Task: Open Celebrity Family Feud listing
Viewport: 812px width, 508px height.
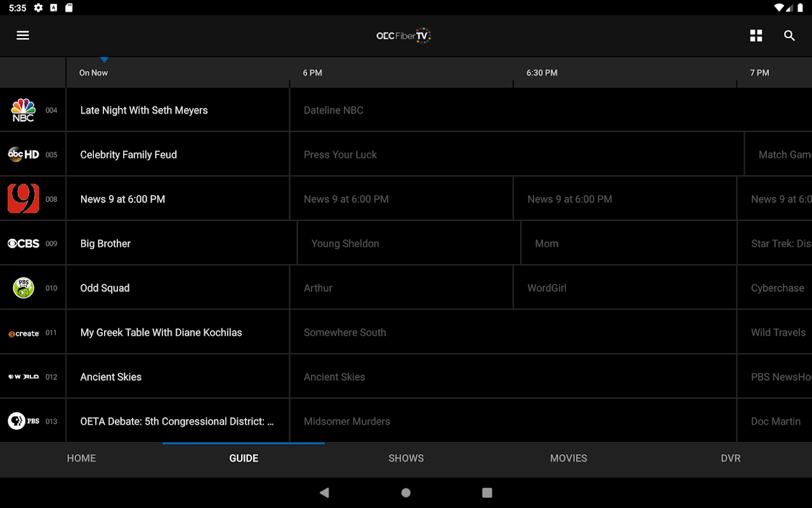Action: click(x=178, y=154)
